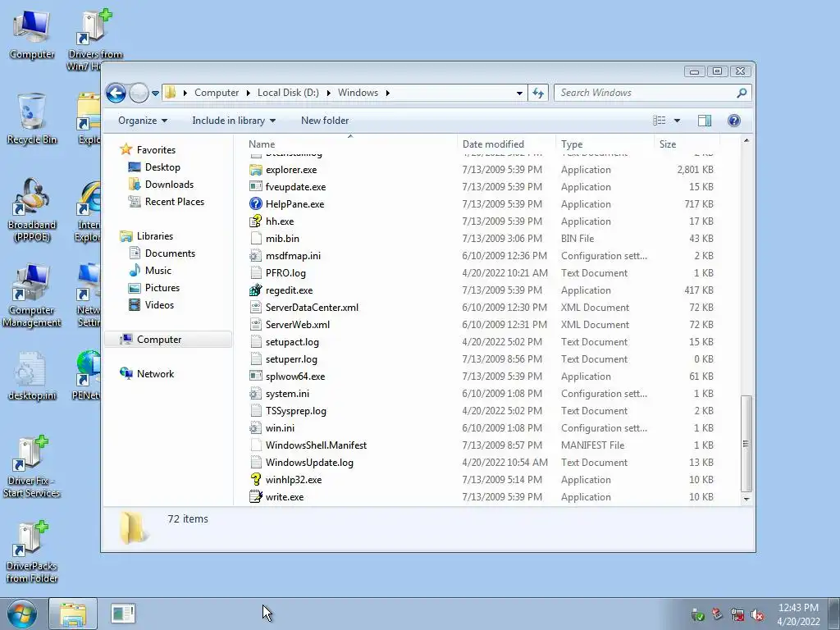Image resolution: width=840 pixels, height=630 pixels.
Task: Select the write.exe icon
Action: tap(256, 497)
